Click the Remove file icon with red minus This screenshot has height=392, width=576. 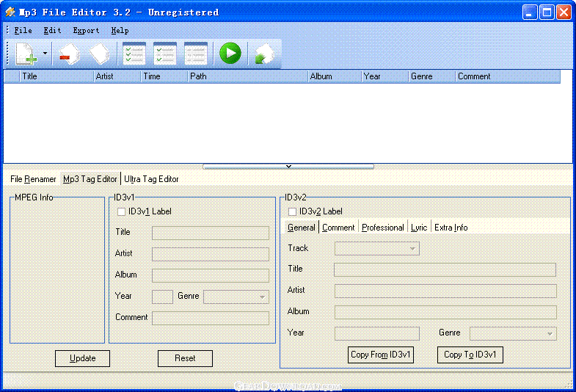click(70, 54)
